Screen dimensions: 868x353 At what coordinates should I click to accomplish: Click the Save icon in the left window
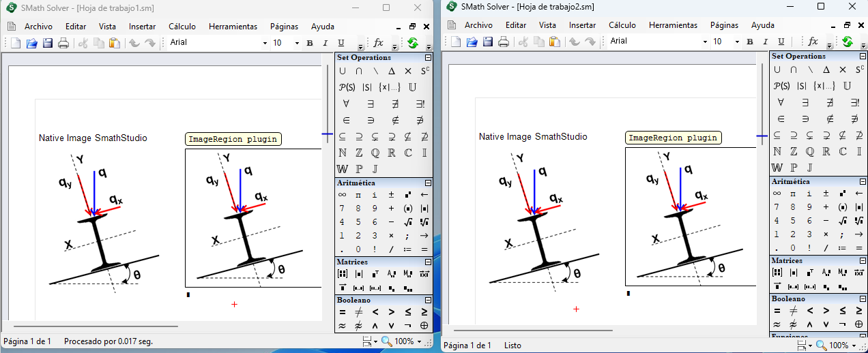[48, 43]
